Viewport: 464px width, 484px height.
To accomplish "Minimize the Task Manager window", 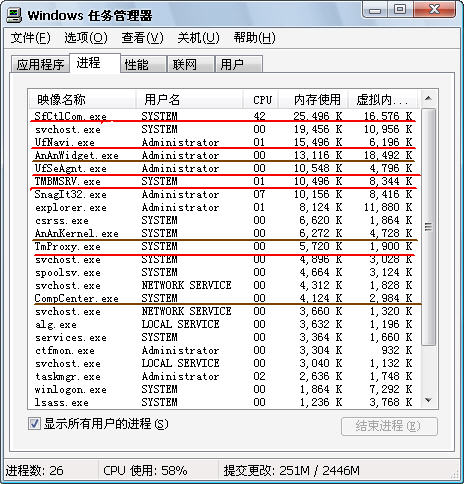I will pos(375,10).
